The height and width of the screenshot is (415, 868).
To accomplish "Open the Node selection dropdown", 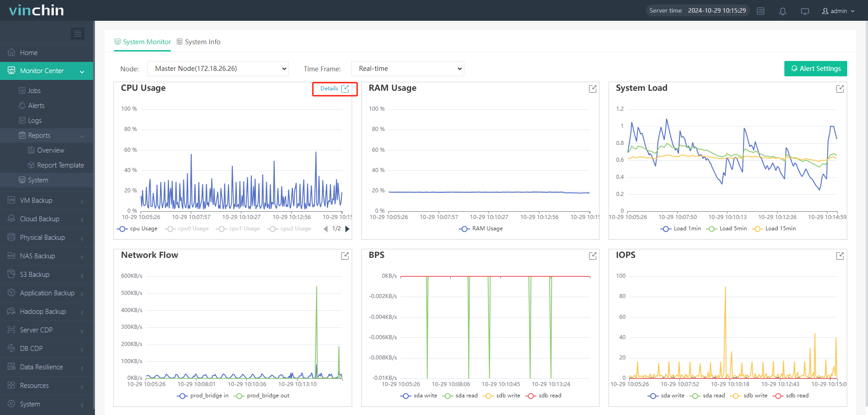I will tap(218, 69).
